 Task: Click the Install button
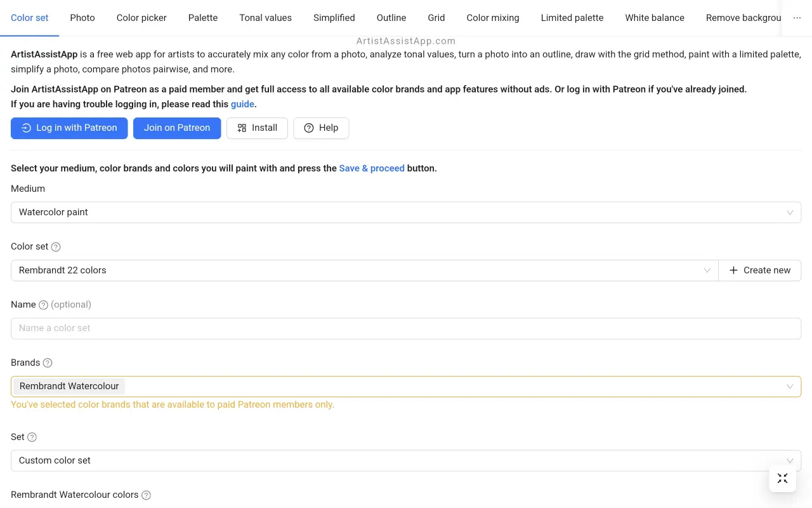pos(257,128)
